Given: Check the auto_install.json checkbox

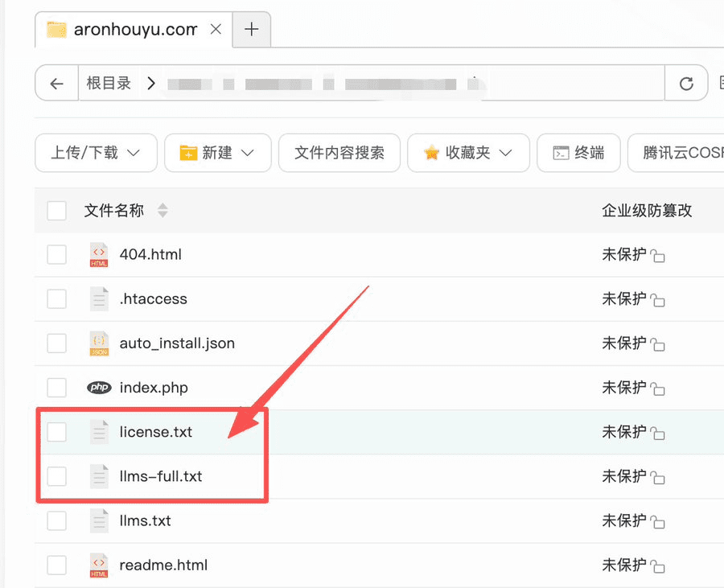Looking at the screenshot, I should (x=57, y=343).
